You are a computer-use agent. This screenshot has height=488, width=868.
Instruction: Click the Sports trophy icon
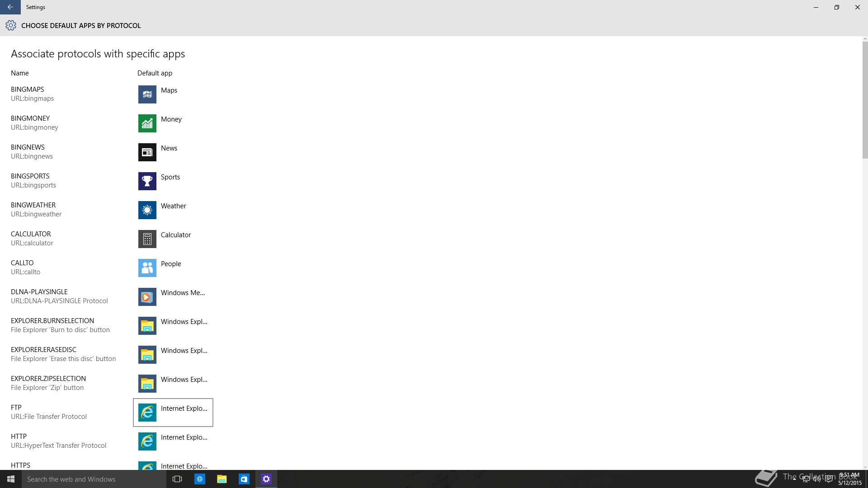point(147,181)
